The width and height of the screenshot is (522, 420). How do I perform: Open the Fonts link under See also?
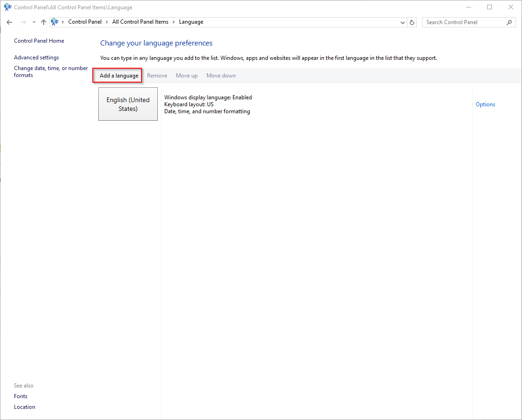tap(20, 396)
